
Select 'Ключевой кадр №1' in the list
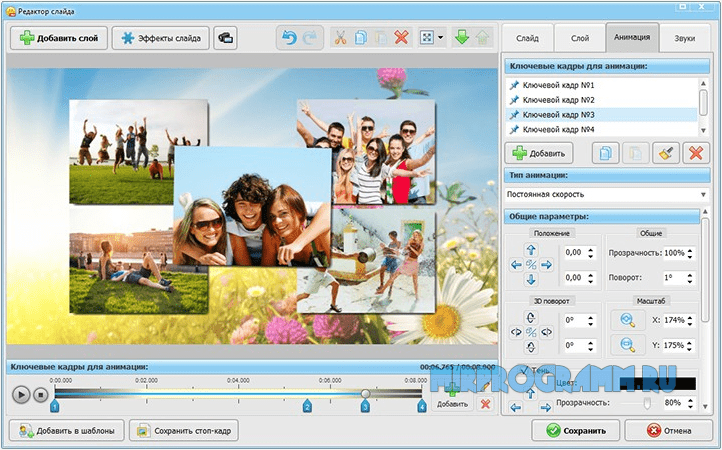tap(602, 85)
